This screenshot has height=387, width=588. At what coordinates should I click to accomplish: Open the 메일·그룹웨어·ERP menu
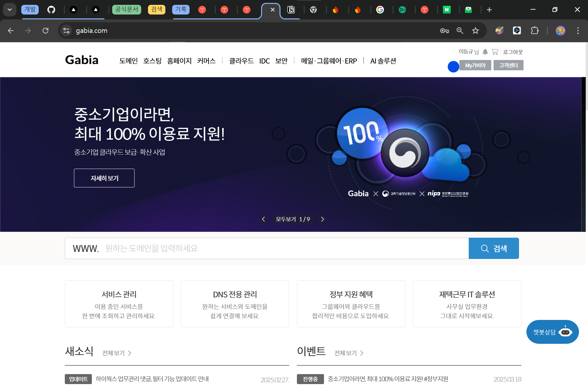point(329,61)
